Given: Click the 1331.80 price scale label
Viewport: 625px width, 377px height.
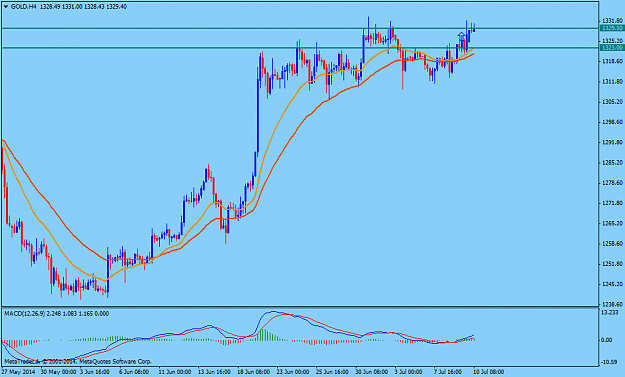Looking at the screenshot, I should tap(613, 20).
